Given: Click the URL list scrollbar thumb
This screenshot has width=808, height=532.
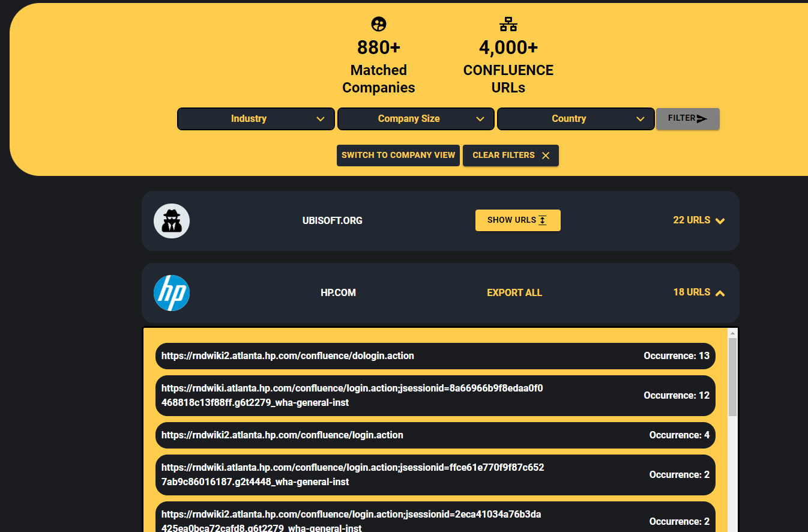Looking at the screenshot, I should pos(732,377).
